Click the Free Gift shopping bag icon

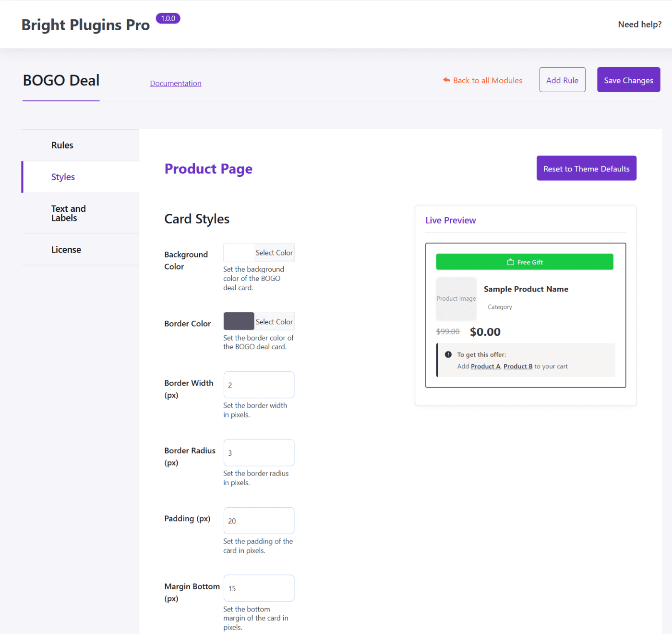point(510,262)
